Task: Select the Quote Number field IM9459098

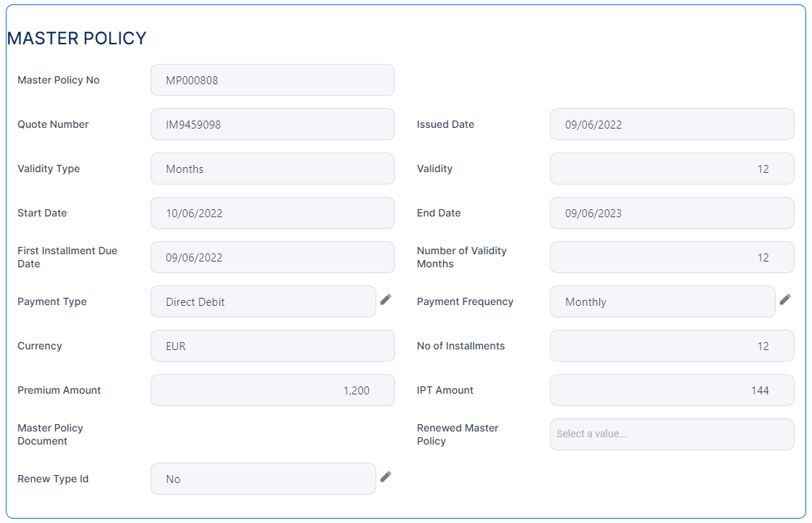Action: pos(272,124)
